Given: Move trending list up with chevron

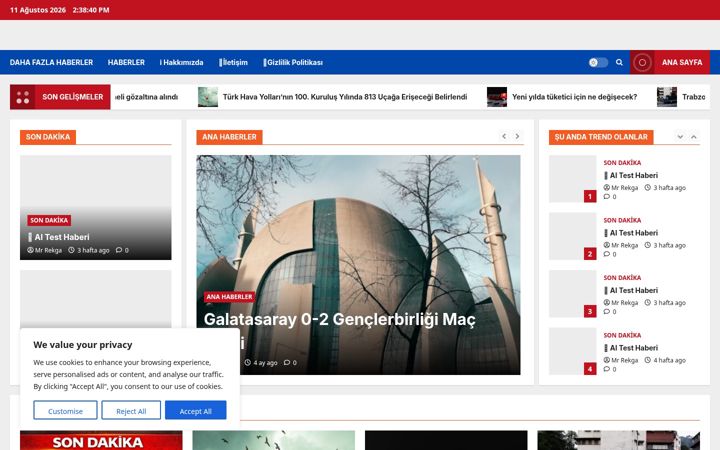Looking at the screenshot, I should [694, 137].
